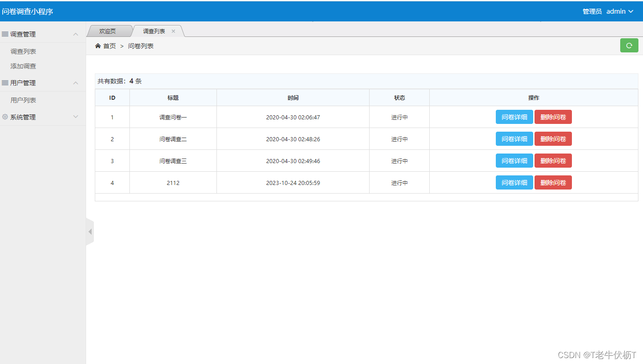This screenshot has width=643, height=364.
Task: Click 进行中 status of 问卷调查三
Action: point(399,161)
